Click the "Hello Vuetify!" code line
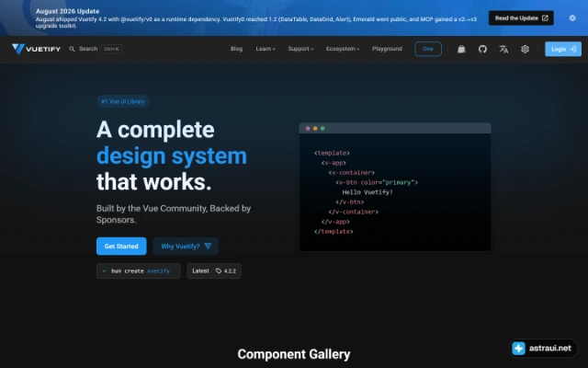The width and height of the screenshot is (588, 368). point(367,192)
